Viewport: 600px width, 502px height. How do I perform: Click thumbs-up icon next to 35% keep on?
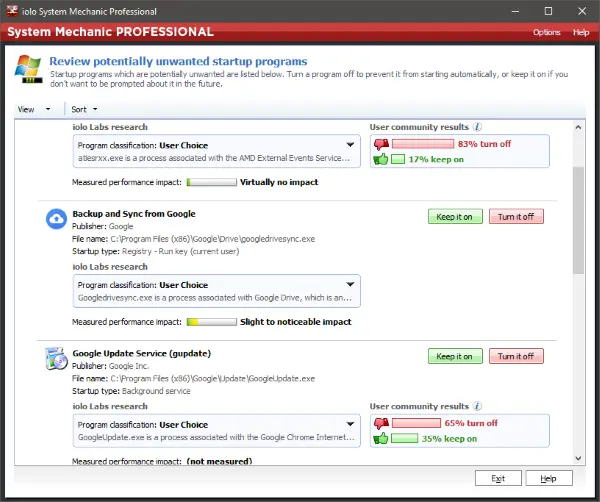[x=381, y=438]
